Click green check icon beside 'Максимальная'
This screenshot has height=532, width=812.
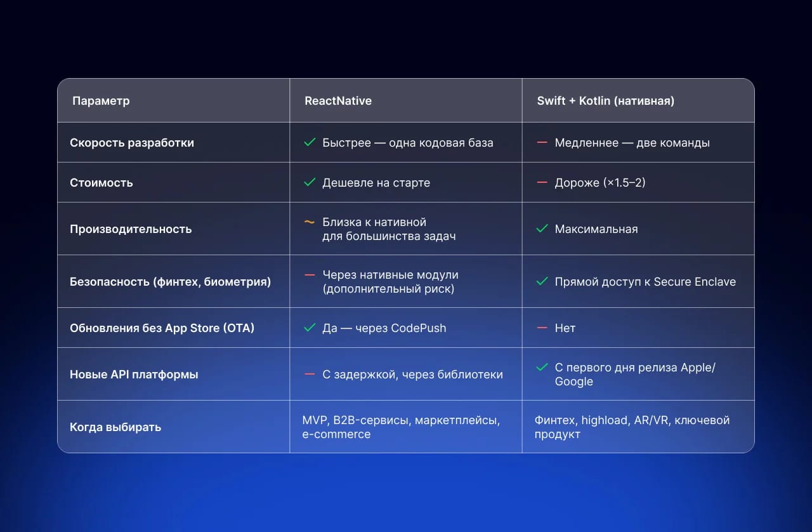click(x=542, y=229)
